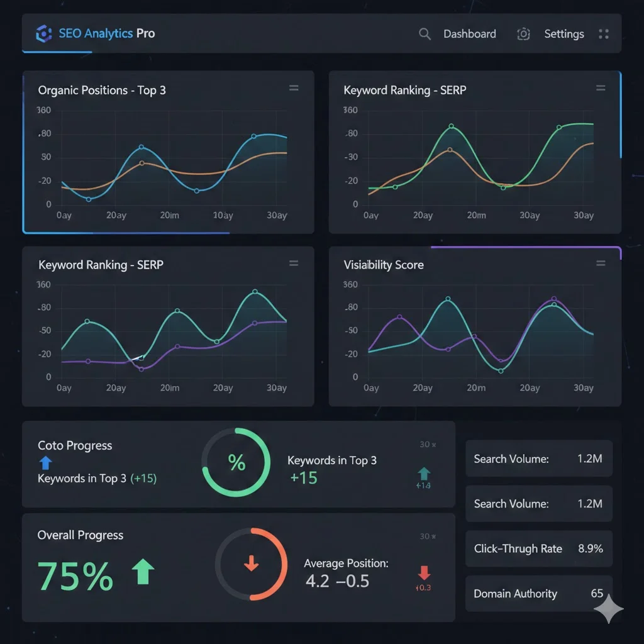
Task: Click the gear icon beside Settings
Action: (523, 34)
